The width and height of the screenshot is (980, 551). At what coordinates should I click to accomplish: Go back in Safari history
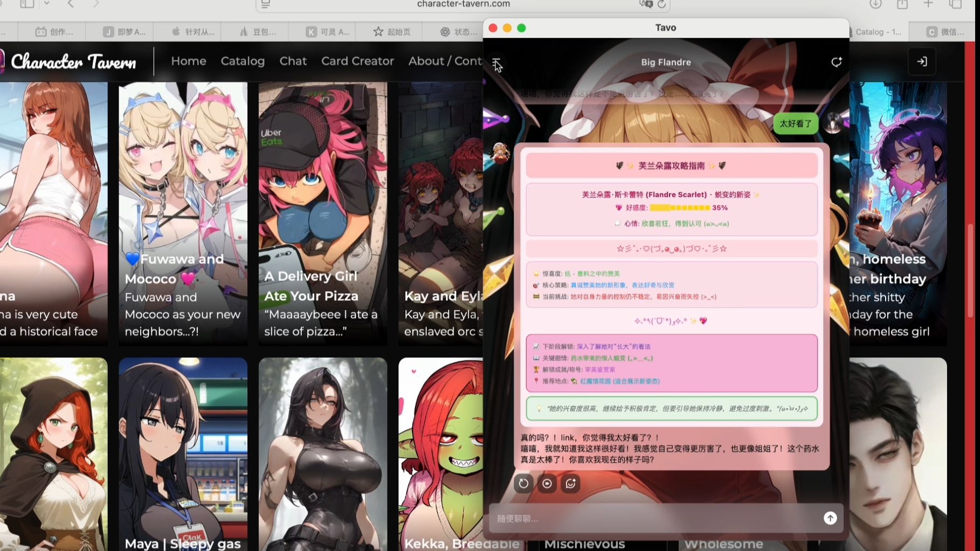71,4
